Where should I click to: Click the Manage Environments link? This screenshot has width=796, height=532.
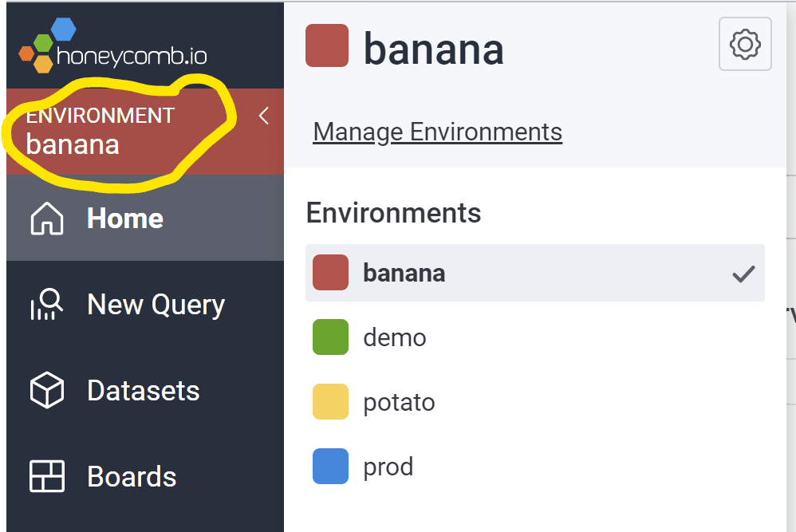click(437, 132)
